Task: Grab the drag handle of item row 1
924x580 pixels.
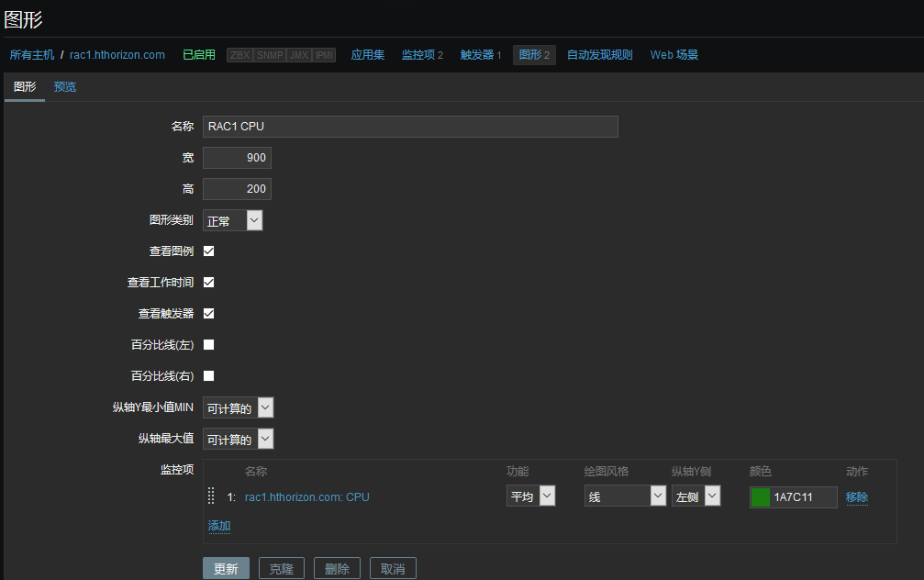Action: pos(211,496)
